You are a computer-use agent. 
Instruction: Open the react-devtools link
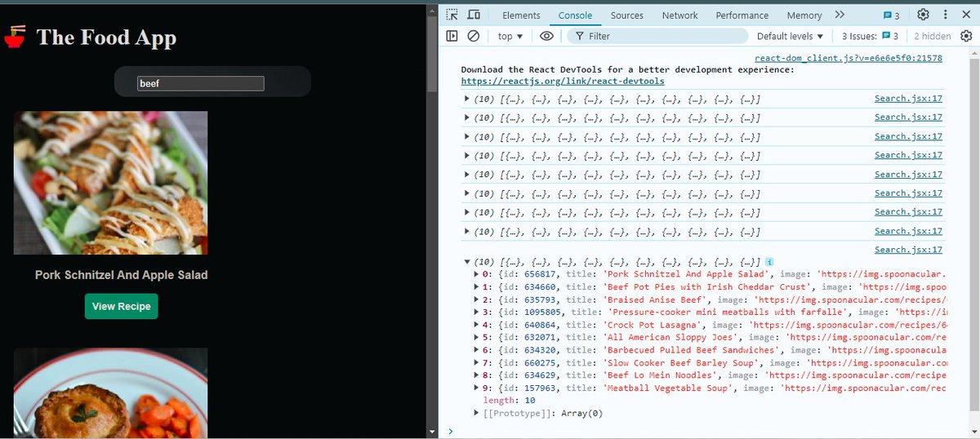click(x=563, y=81)
